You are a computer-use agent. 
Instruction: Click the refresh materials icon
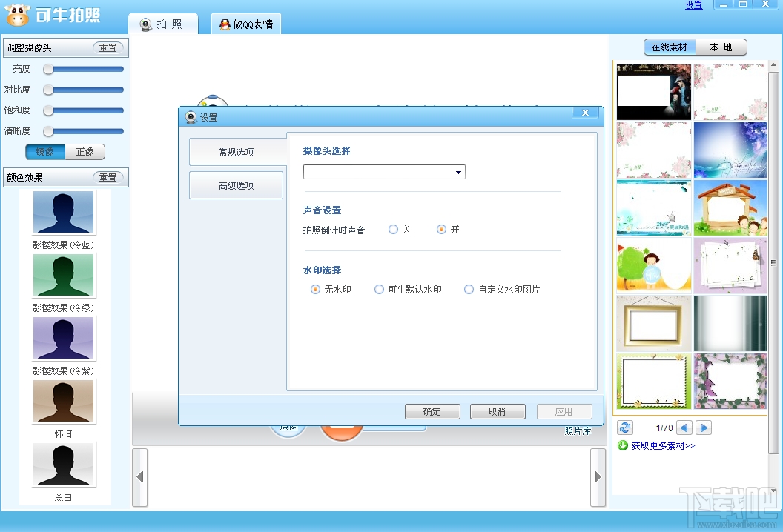(625, 428)
